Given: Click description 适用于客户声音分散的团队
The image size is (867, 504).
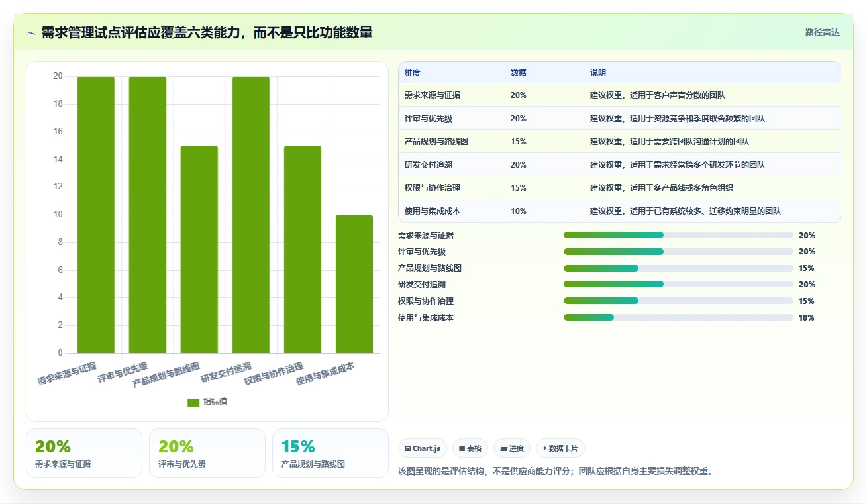Looking at the screenshot, I should coord(676,95).
